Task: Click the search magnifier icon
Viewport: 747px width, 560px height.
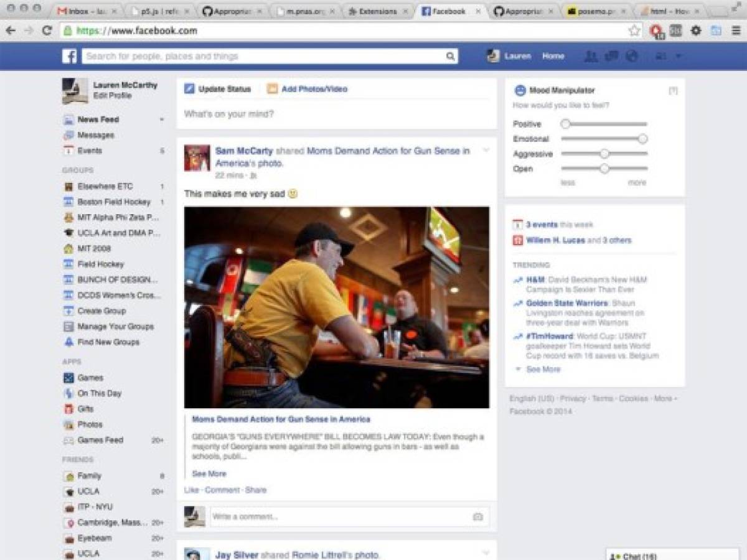Action: (450, 57)
